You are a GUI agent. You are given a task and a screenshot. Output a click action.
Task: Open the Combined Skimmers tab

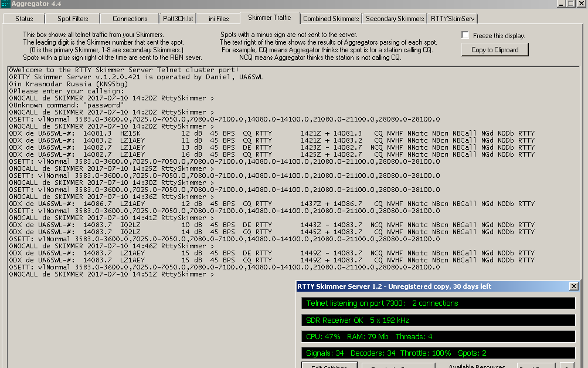(x=331, y=19)
